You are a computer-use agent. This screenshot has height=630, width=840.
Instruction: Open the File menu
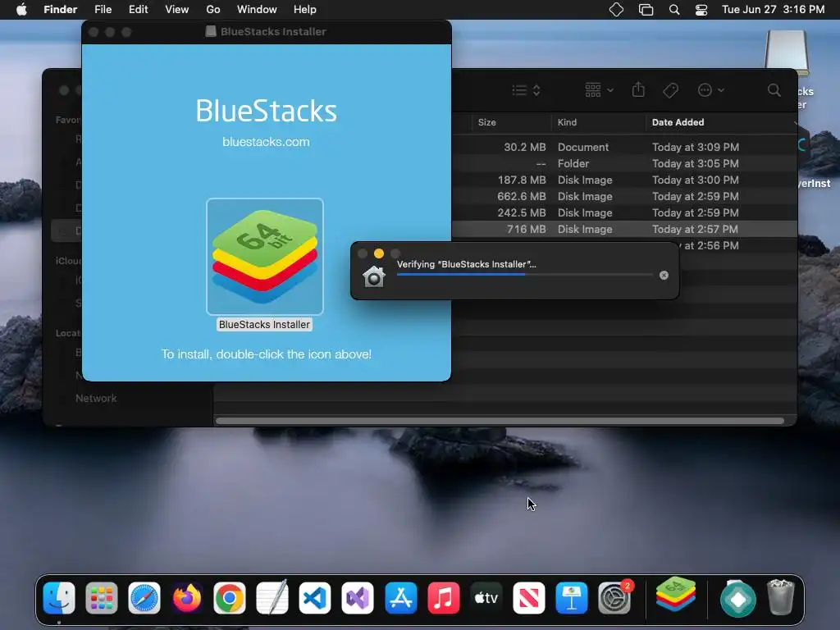[x=103, y=9]
